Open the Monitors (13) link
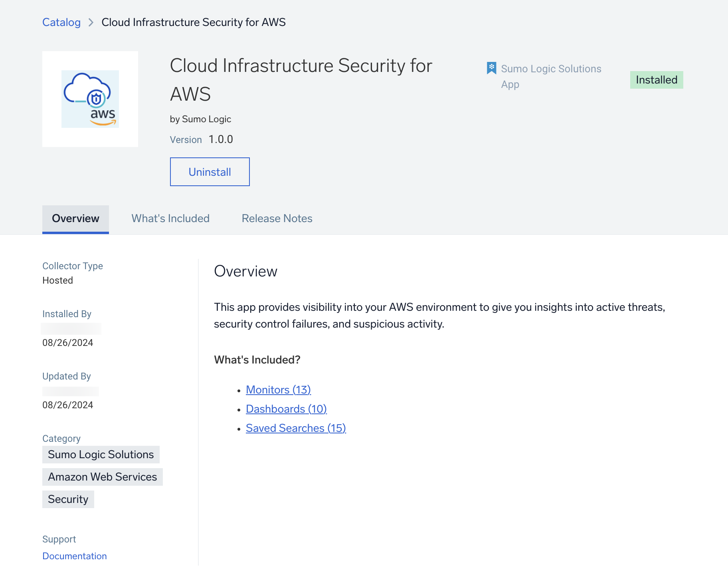Viewport: 728px width, 584px height. click(x=278, y=389)
